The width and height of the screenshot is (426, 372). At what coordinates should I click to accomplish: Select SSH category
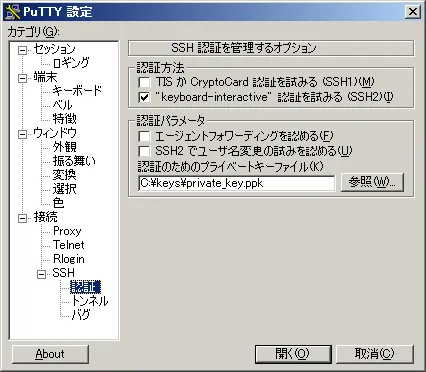coord(63,273)
